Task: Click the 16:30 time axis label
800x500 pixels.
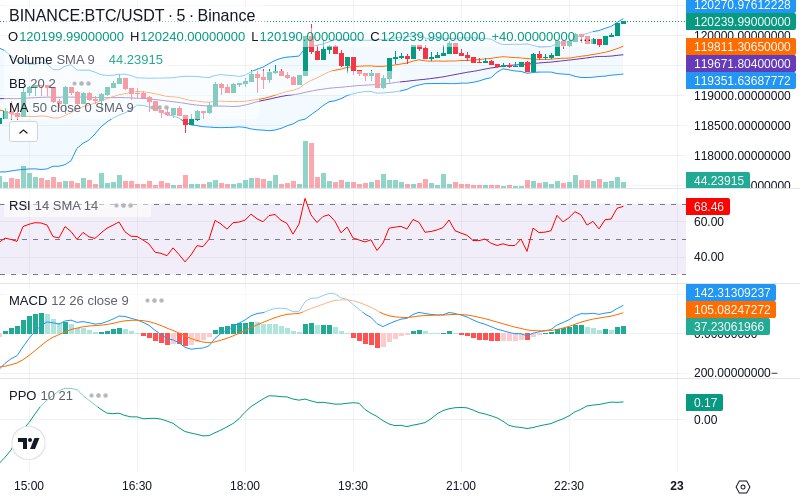Action: point(137,486)
